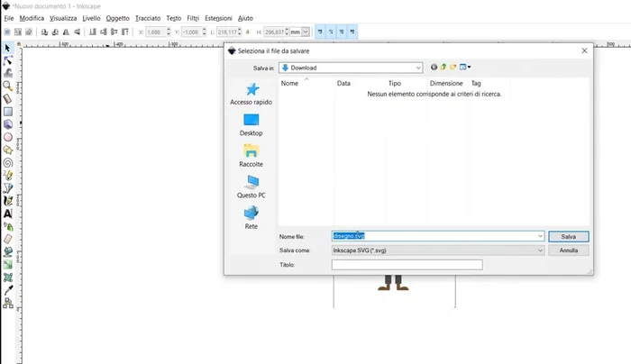Image resolution: width=631 pixels, height=364 pixels.
Task: Select the Calligraphy tool
Action: click(7, 201)
